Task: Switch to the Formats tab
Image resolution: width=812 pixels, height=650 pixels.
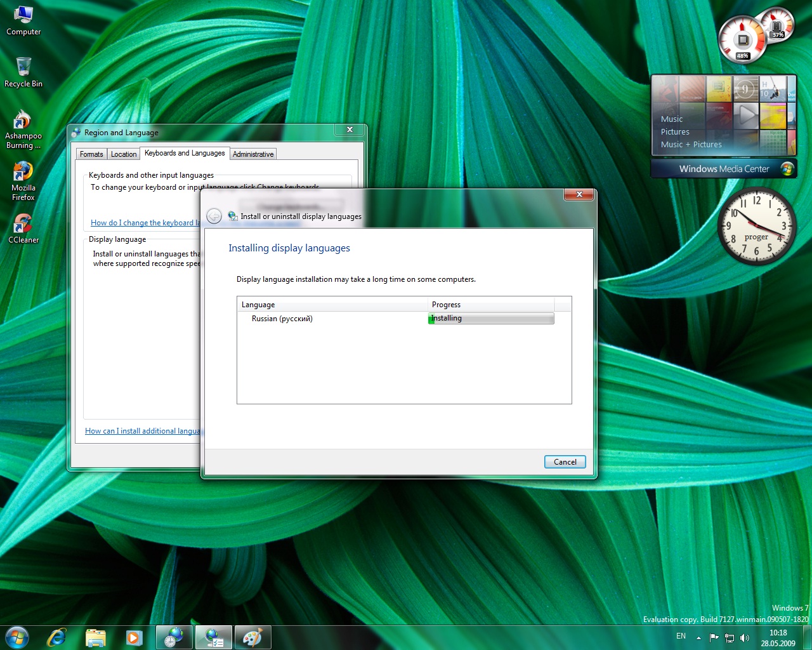Action: [91, 154]
